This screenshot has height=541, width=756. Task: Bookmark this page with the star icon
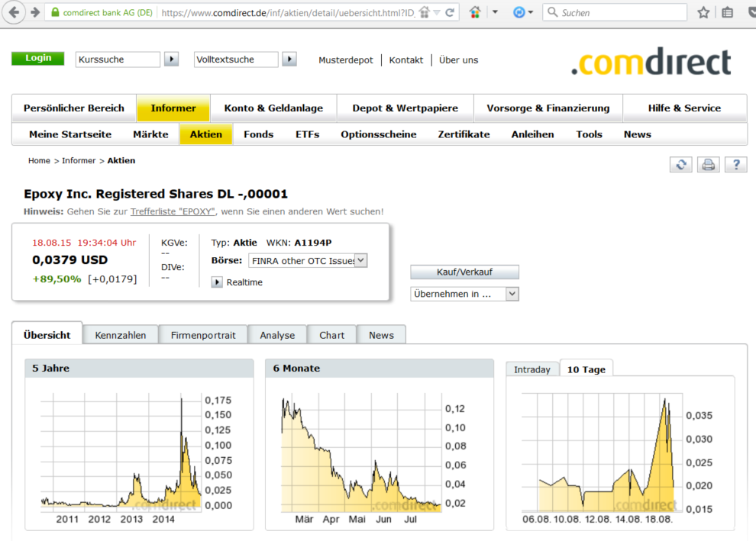click(703, 12)
